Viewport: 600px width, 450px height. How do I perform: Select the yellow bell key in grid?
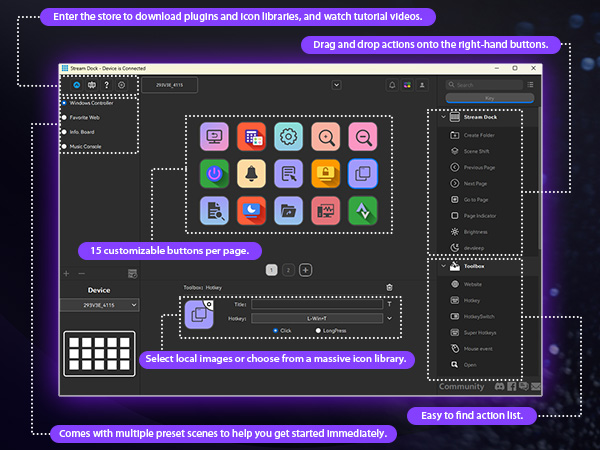click(x=251, y=174)
